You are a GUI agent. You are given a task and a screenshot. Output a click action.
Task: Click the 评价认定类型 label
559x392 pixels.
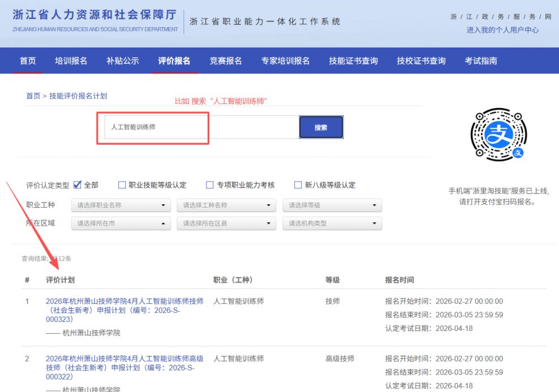pyautogui.click(x=48, y=186)
